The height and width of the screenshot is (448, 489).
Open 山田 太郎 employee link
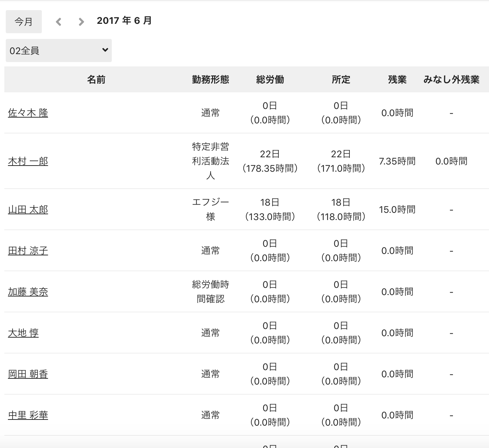(x=28, y=210)
